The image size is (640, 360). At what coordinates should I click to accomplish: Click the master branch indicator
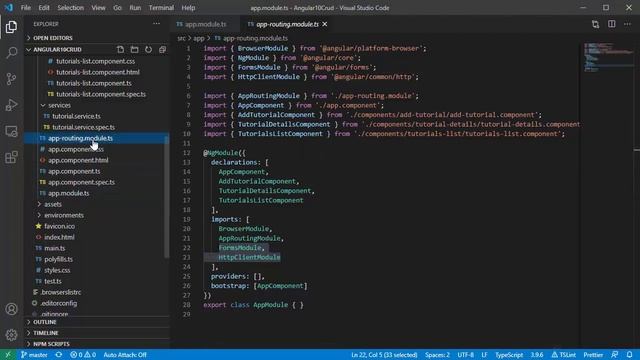34,355
